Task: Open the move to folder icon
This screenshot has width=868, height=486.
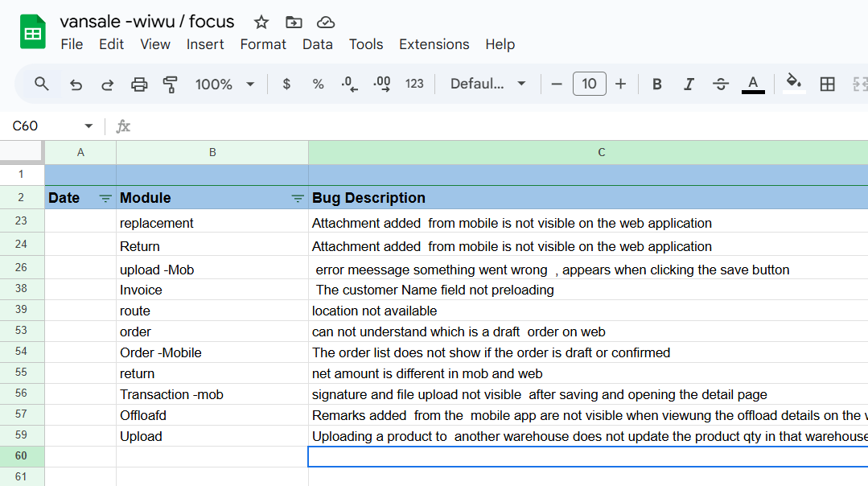Action: 294,22
